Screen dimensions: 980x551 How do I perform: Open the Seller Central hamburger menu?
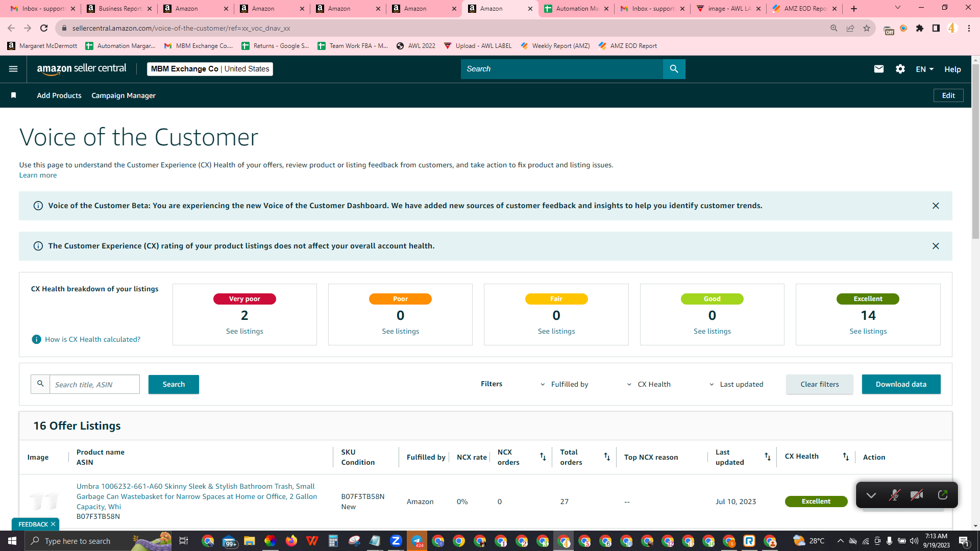[13, 69]
